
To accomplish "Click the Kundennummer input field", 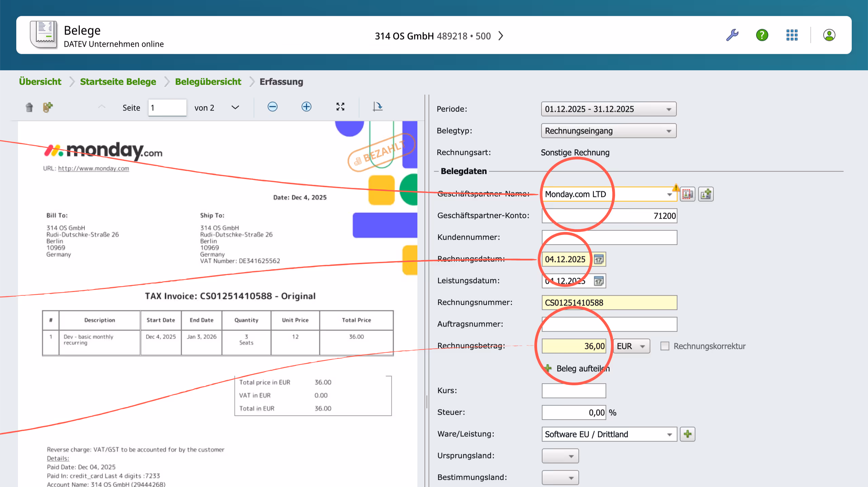I will (609, 237).
